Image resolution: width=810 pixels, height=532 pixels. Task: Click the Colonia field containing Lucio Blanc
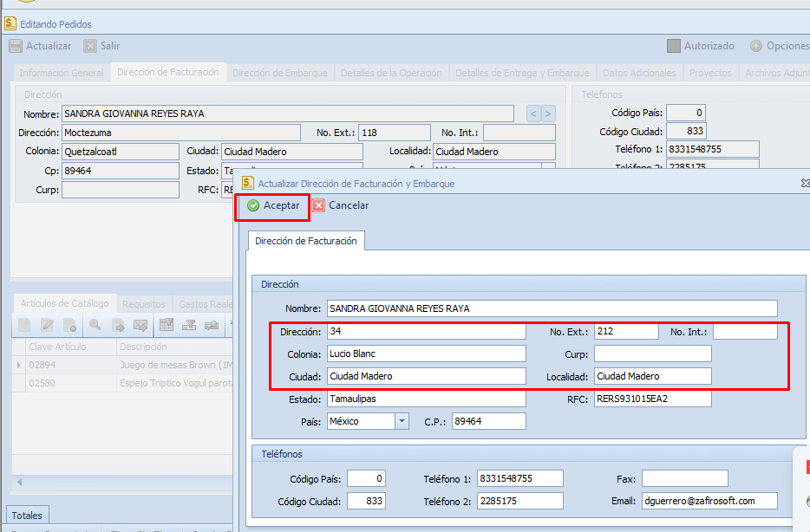[x=426, y=354]
